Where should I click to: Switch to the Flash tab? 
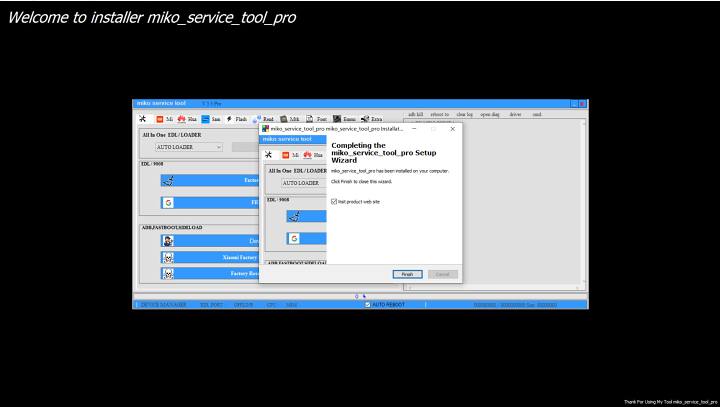pyautogui.click(x=236, y=119)
